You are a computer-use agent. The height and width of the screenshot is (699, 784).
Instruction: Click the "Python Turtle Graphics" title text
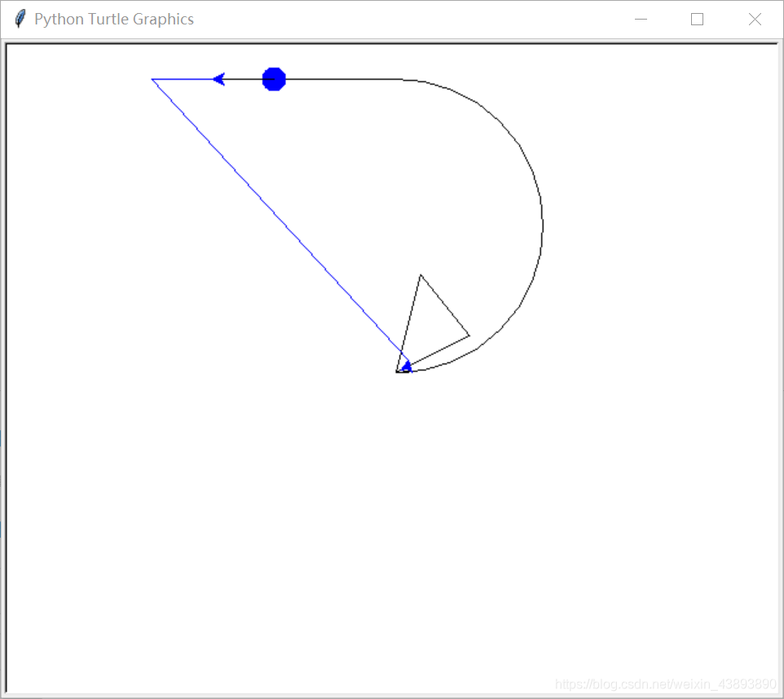pos(114,19)
